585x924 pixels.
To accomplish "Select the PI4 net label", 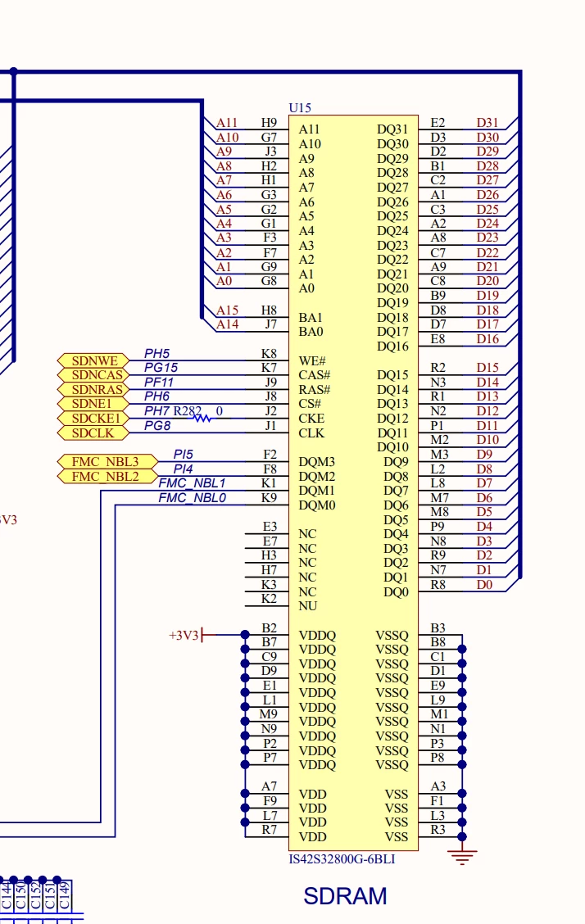I will (x=184, y=469).
